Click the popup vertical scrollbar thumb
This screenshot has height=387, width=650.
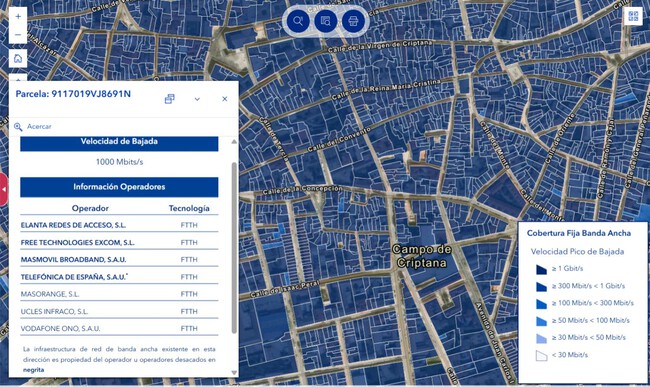click(x=234, y=248)
